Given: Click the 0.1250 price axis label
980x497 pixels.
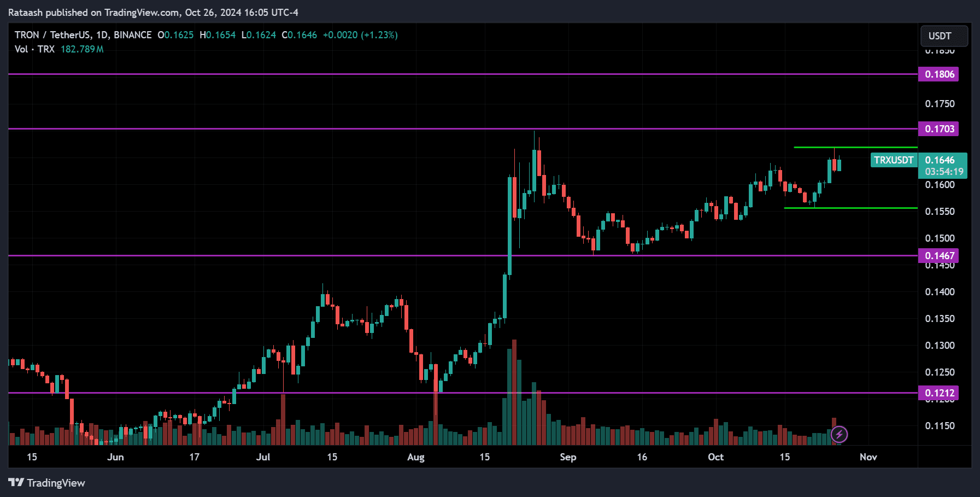Looking at the screenshot, I should coord(940,372).
